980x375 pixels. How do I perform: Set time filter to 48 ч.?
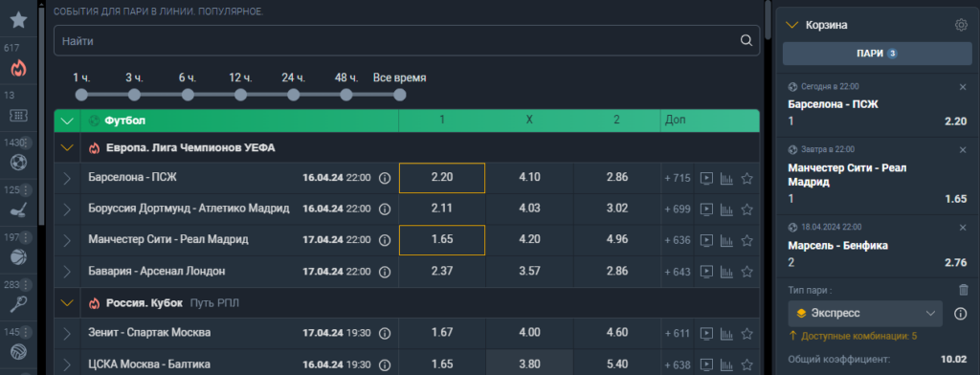(x=346, y=95)
